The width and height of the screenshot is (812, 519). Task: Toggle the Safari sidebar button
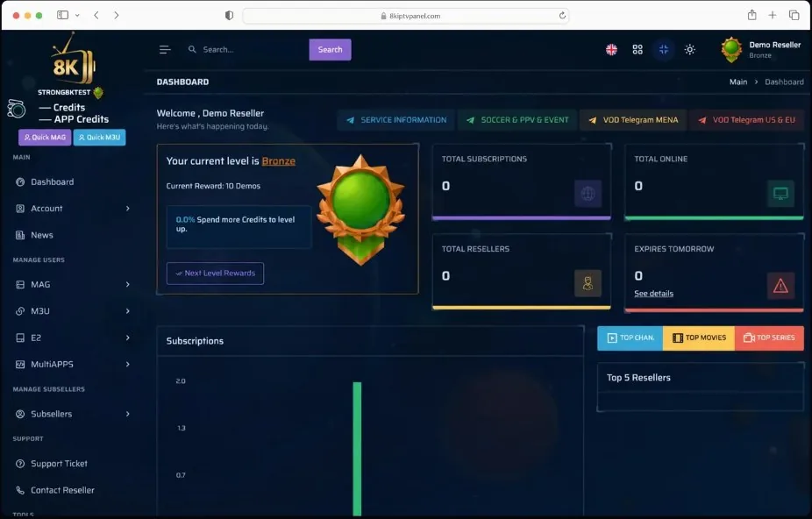coord(62,15)
